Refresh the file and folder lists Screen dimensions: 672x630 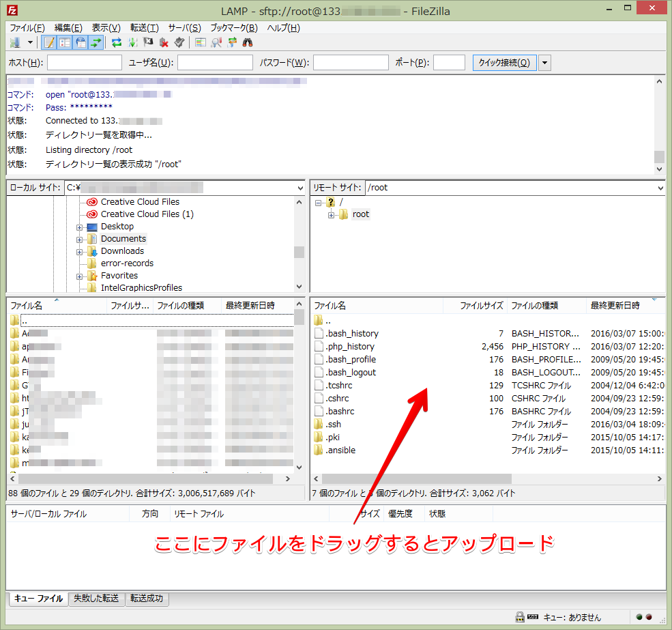coord(117,42)
